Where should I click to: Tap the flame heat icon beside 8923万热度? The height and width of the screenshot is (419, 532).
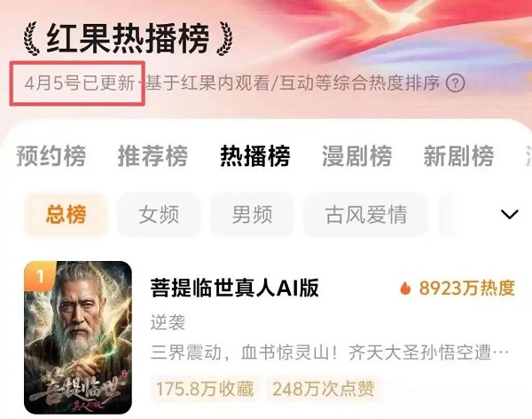tap(405, 289)
